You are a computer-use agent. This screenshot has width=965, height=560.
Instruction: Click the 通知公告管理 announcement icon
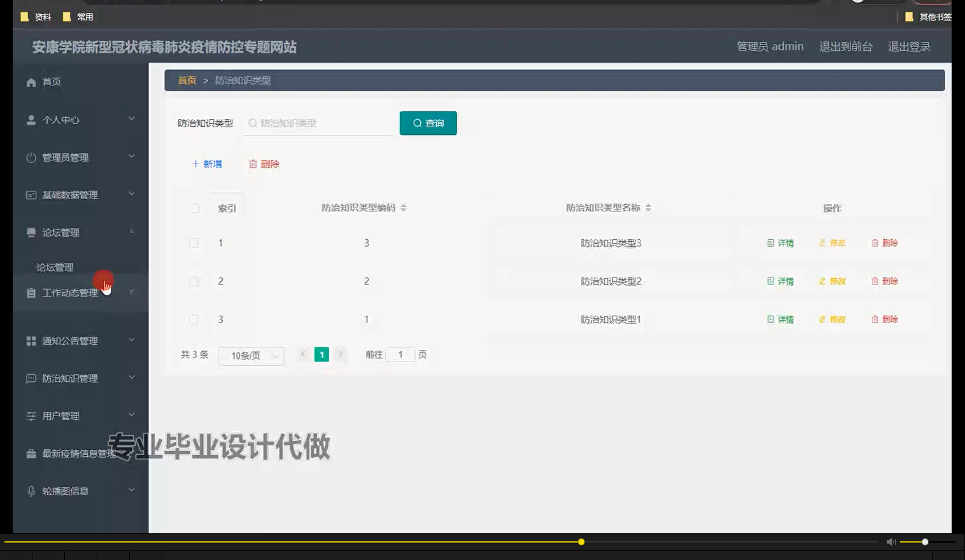tap(31, 340)
